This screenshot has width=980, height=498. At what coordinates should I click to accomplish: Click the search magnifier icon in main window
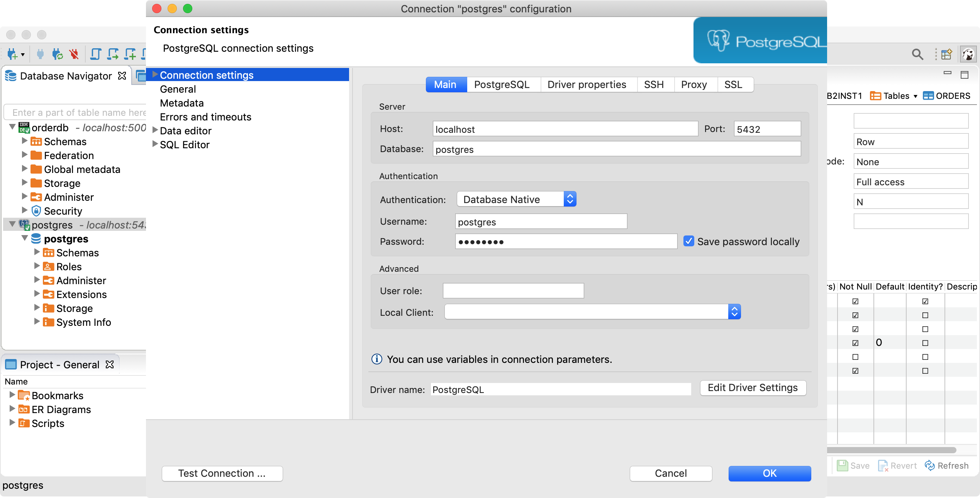(x=917, y=54)
